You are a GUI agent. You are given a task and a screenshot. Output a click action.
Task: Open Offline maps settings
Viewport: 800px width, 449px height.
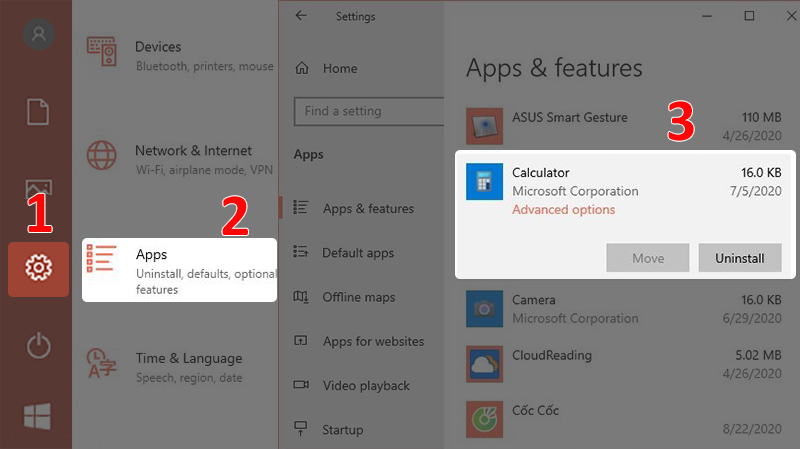[x=358, y=297]
